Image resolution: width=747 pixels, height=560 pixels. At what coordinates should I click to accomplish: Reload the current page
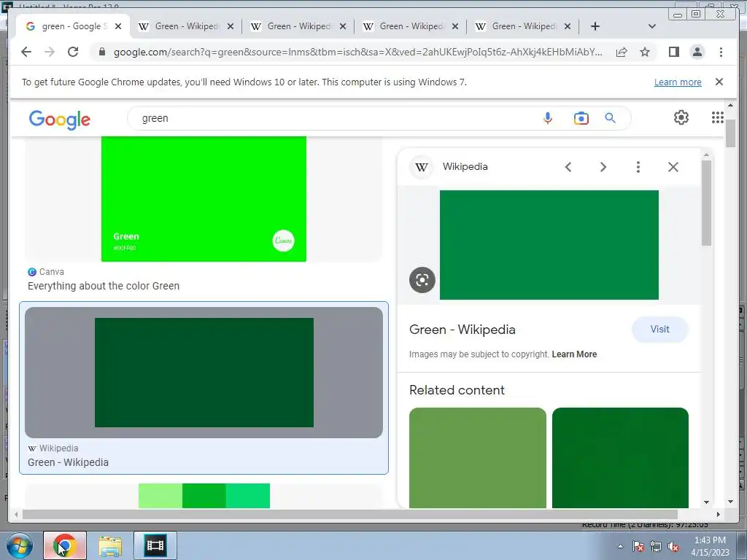tap(73, 52)
